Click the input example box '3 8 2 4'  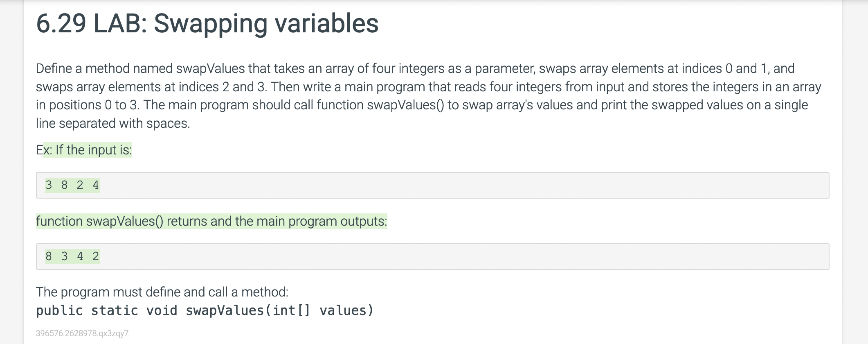(x=432, y=186)
